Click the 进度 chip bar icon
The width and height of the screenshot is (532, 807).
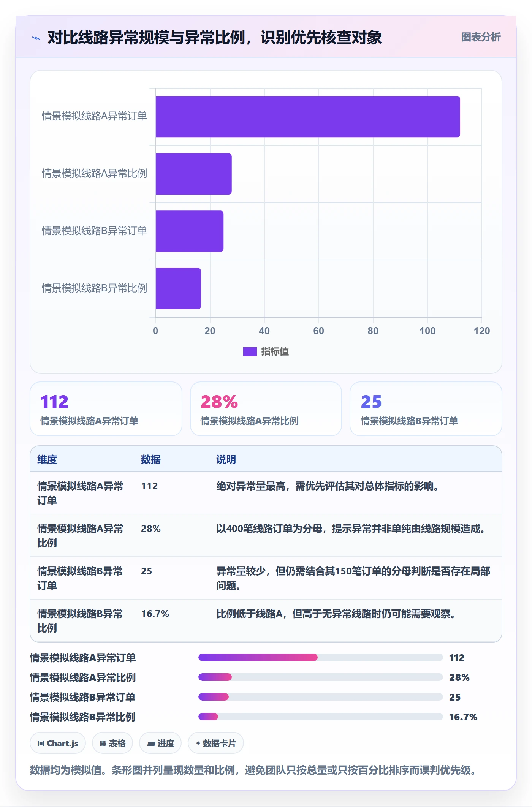[x=151, y=744]
